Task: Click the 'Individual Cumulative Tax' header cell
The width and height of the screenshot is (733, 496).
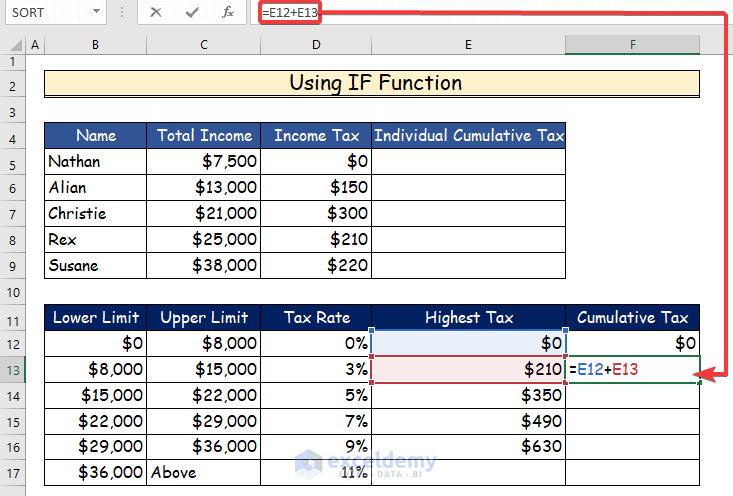Action: 468,136
